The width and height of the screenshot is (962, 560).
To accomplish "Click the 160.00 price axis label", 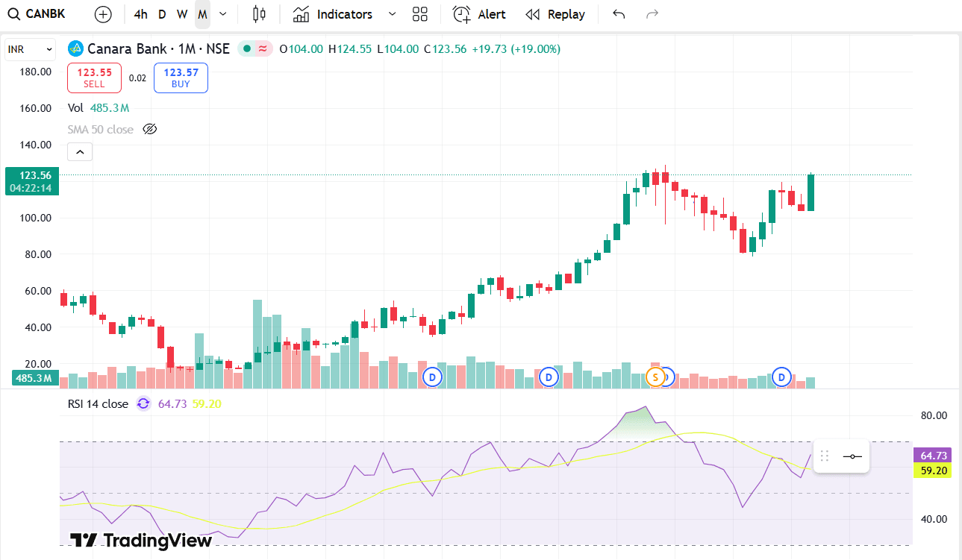I will tap(35, 108).
